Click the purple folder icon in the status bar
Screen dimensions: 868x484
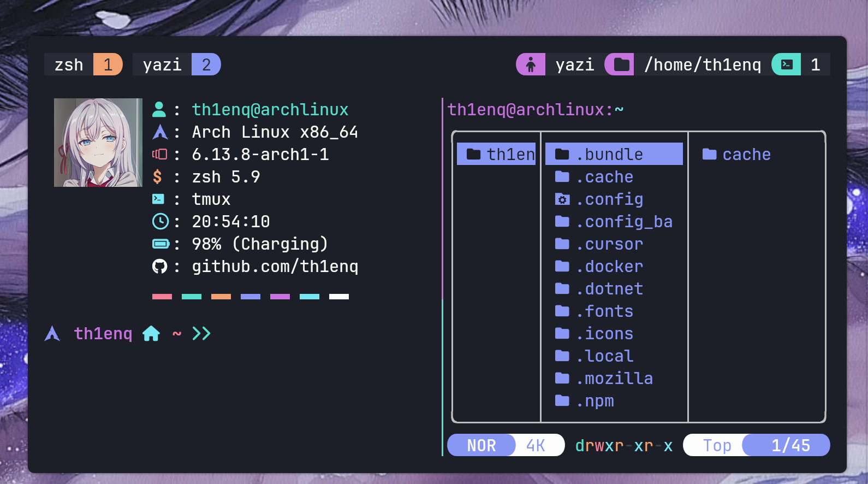621,64
